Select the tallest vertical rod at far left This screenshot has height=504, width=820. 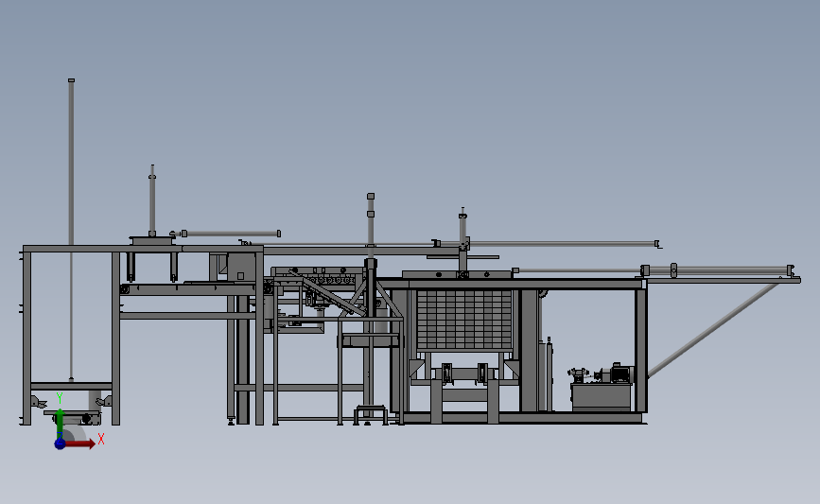click(x=71, y=230)
